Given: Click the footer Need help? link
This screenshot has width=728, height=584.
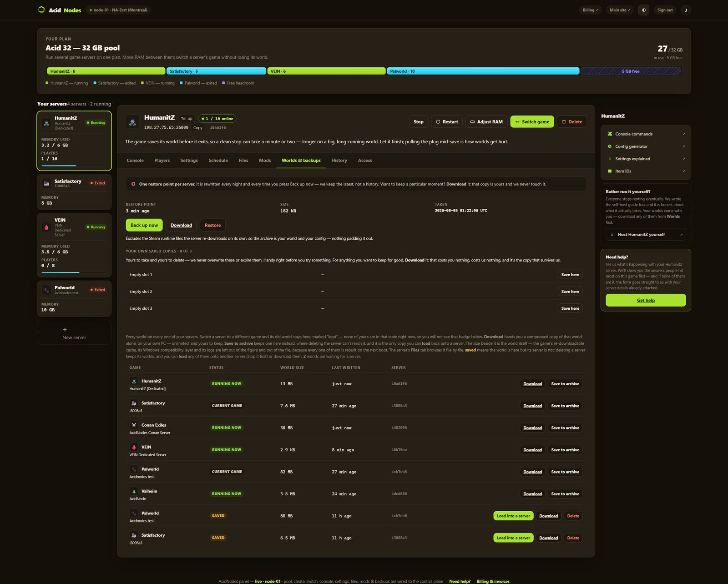Looking at the screenshot, I should pos(460,581).
